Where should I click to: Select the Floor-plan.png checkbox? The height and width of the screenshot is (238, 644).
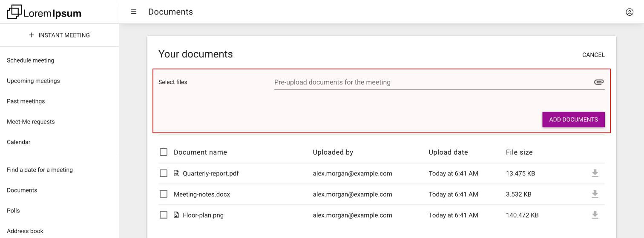164,215
